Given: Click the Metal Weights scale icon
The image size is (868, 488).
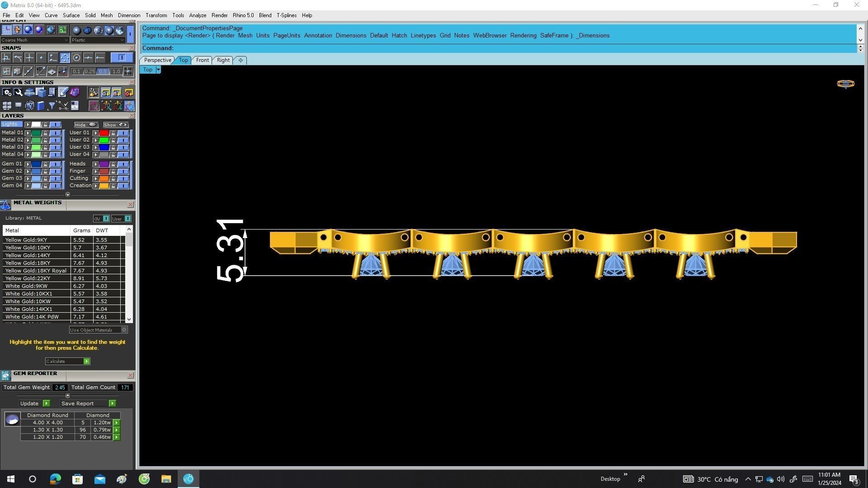Looking at the screenshot, I should pos(5,205).
